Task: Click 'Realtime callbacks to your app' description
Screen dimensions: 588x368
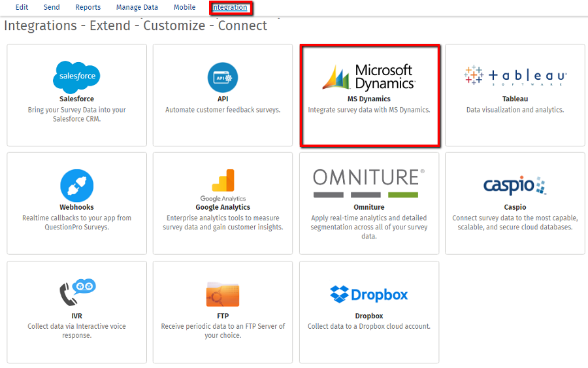Action: click(x=76, y=222)
